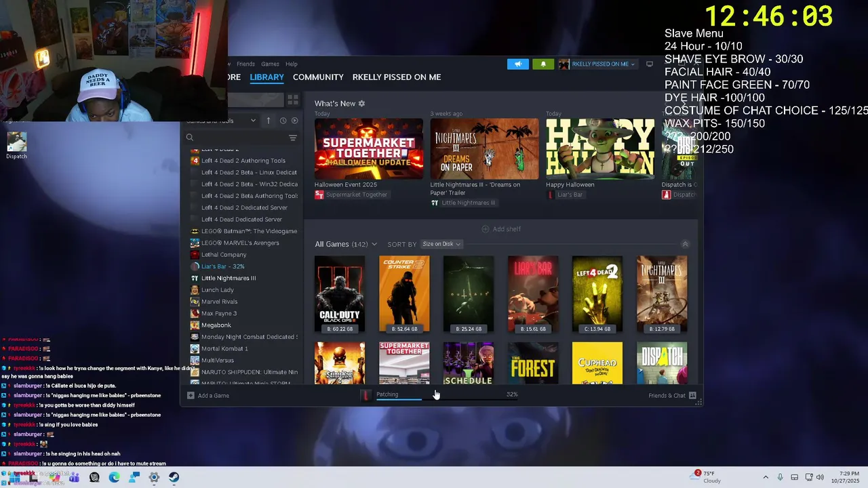868x488 pixels.
Task: Click the MultiVersus sidebar entry
Action: [x=218, y=360]
